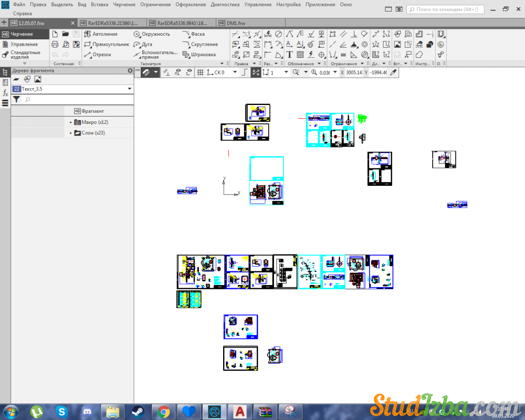Expand the Макро (x12) tree node
Image resolution: width=525 pixels, height=420 pixels.
click(x=71, y=122)
